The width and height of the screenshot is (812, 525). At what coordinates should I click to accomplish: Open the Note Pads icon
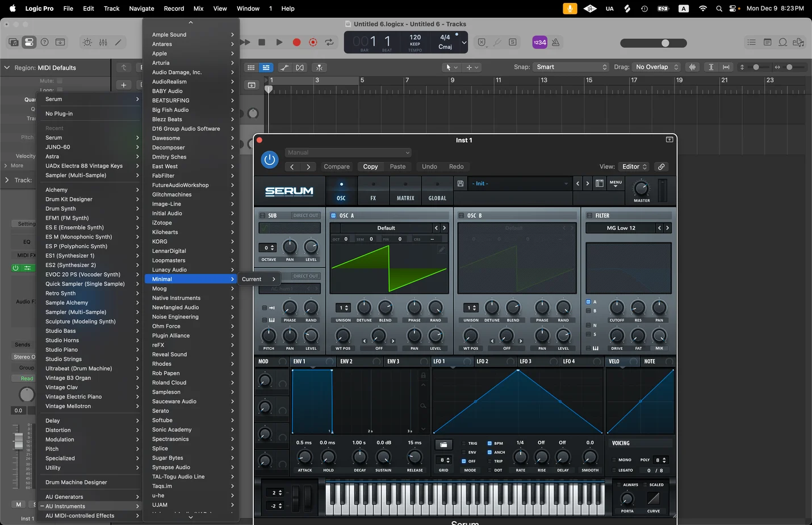[x=767, y=42]
